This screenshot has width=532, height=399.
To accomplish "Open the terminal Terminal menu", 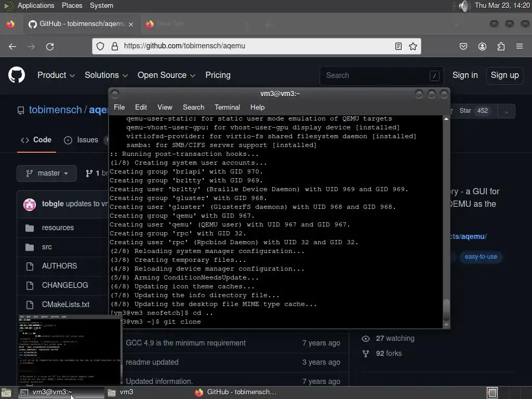I will pyautogui.click(x=227, y=107).
